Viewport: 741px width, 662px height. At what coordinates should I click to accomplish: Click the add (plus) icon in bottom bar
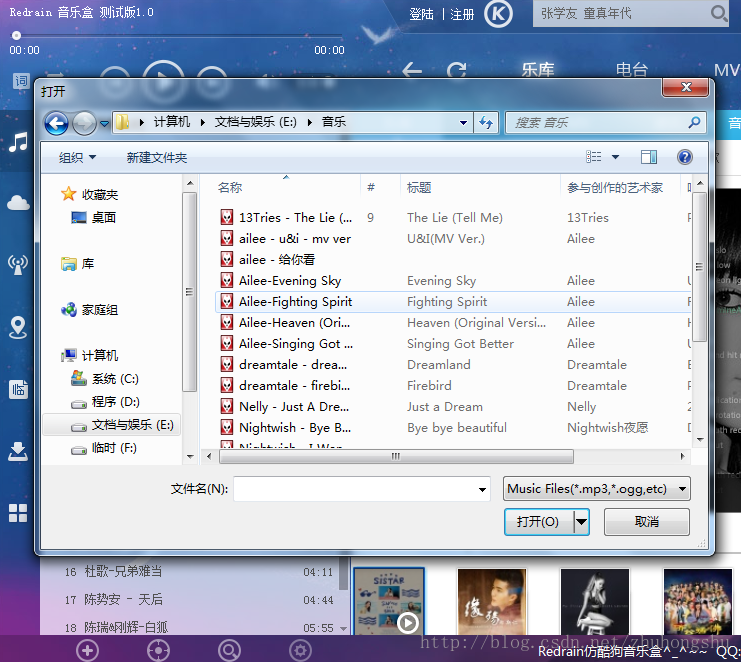click(x=87, y=651)
